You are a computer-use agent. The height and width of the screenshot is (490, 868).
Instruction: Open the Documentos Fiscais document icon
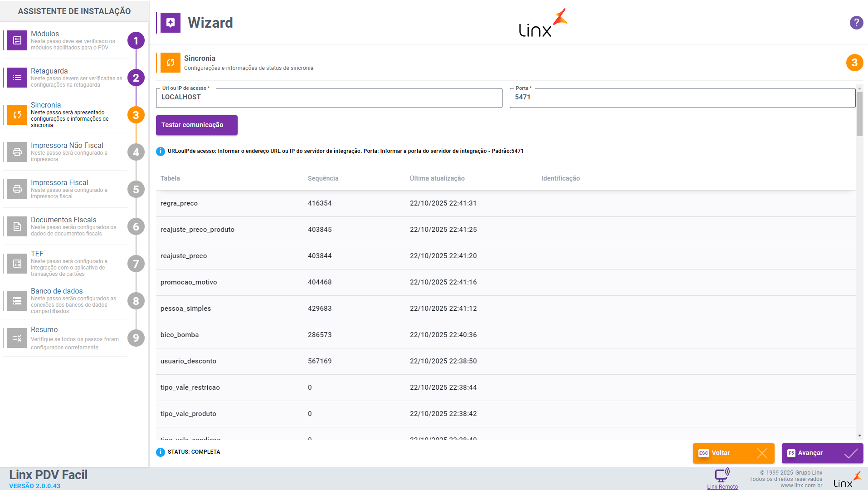tap(17, 226)
